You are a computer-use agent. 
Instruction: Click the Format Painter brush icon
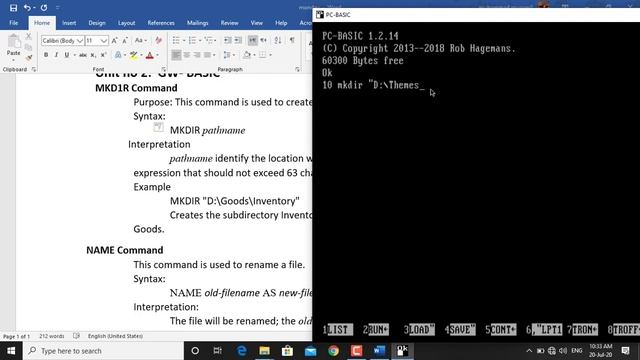coord(29,58)
